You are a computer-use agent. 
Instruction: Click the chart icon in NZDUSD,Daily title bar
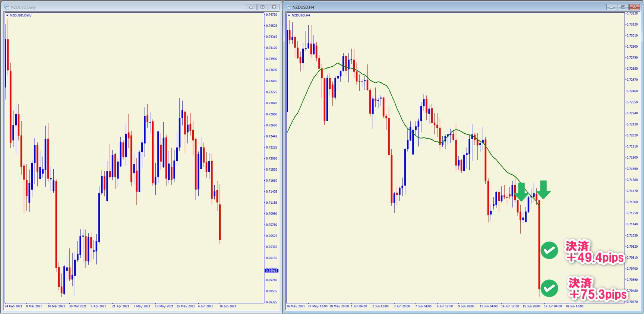point(6,7)
